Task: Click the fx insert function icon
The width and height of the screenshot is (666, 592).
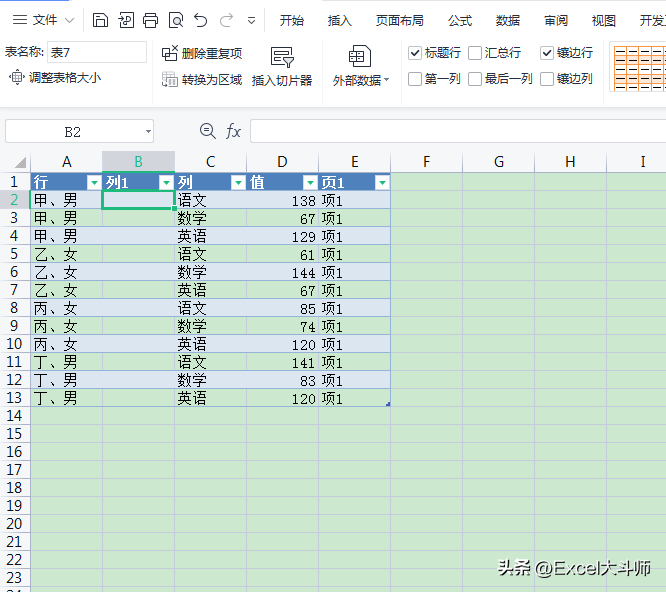Action: pyautogui.click(x=233, y=131)
